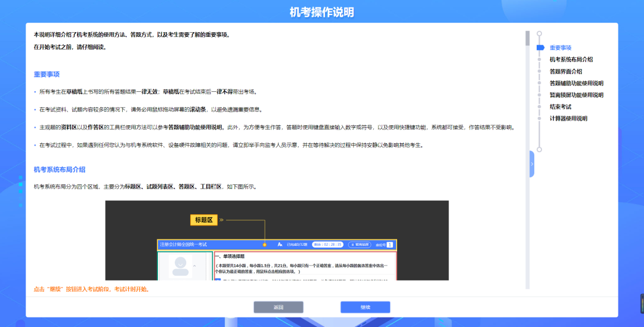The width and height of the screenshot is (644, 327).
Task: Click the candidate avatar placeholder in diagram
Action: 180,267
